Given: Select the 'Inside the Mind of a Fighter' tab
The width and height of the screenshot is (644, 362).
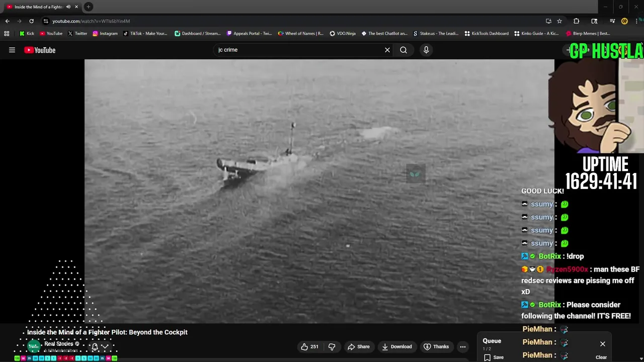Looking at the screenshot, I should [38, 7].
